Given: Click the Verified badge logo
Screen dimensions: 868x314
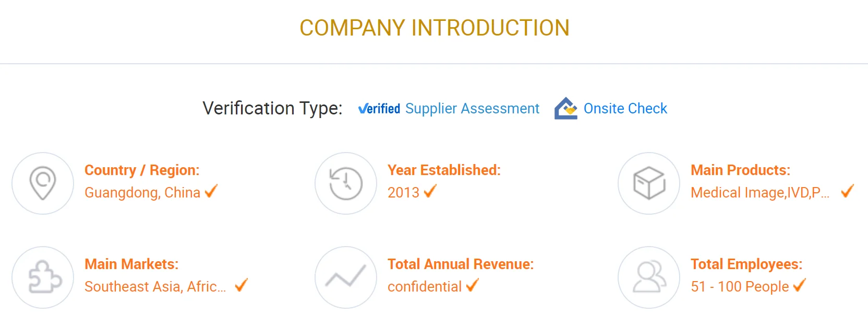Looking at the screenshot, I should coord(379,109).
